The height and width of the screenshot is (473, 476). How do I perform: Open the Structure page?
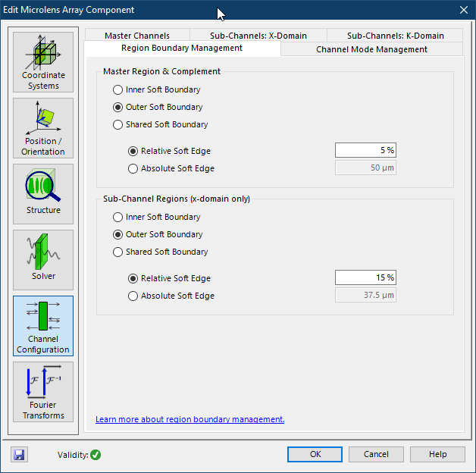pos(43,194)
